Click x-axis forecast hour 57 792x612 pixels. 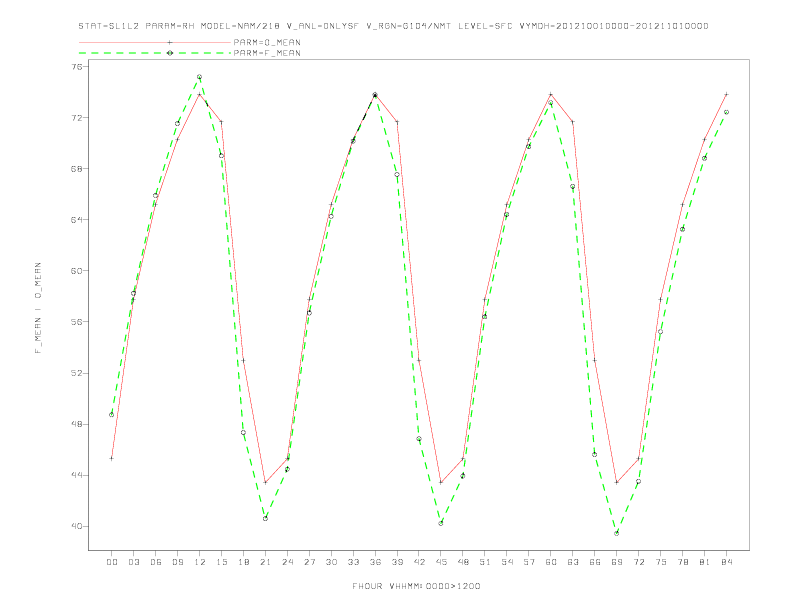[x=529, y=562]
